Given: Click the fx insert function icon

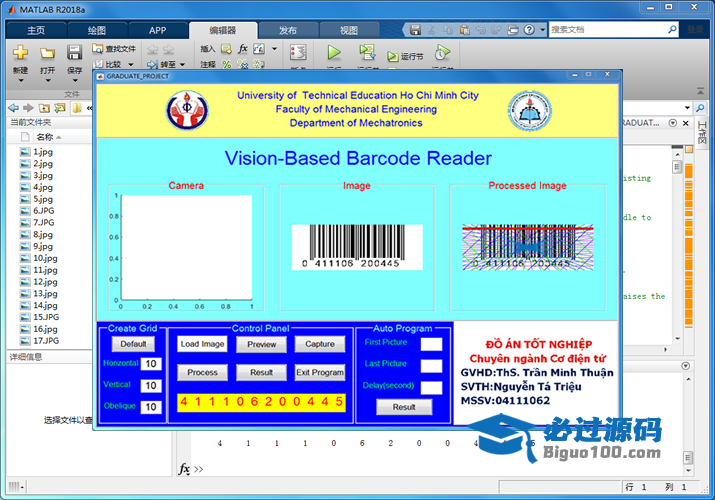Looking at the screenshot, I should coord(243,48).
